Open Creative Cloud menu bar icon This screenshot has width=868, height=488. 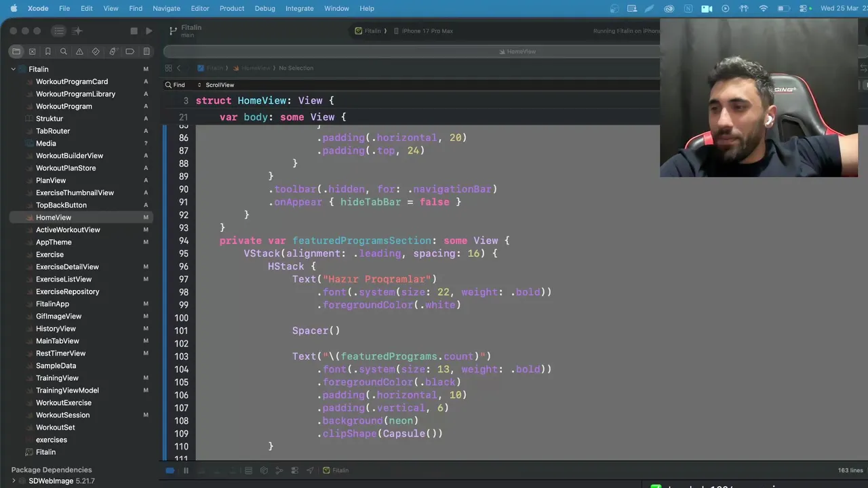click(669, 8)
